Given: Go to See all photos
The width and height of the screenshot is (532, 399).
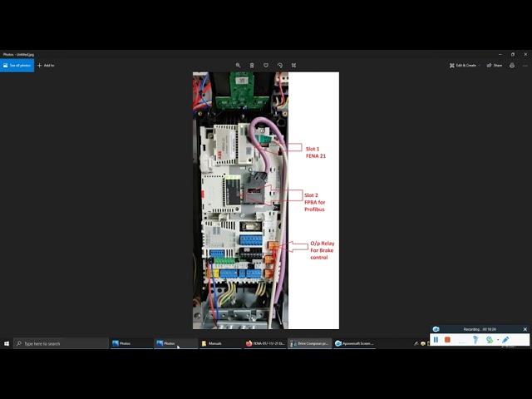Looking at the screenshot, I should pos(17,66).
